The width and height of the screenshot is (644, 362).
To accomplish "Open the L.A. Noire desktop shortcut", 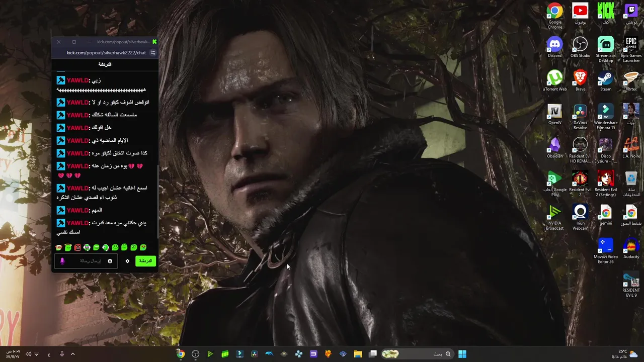I will (631, 148).
